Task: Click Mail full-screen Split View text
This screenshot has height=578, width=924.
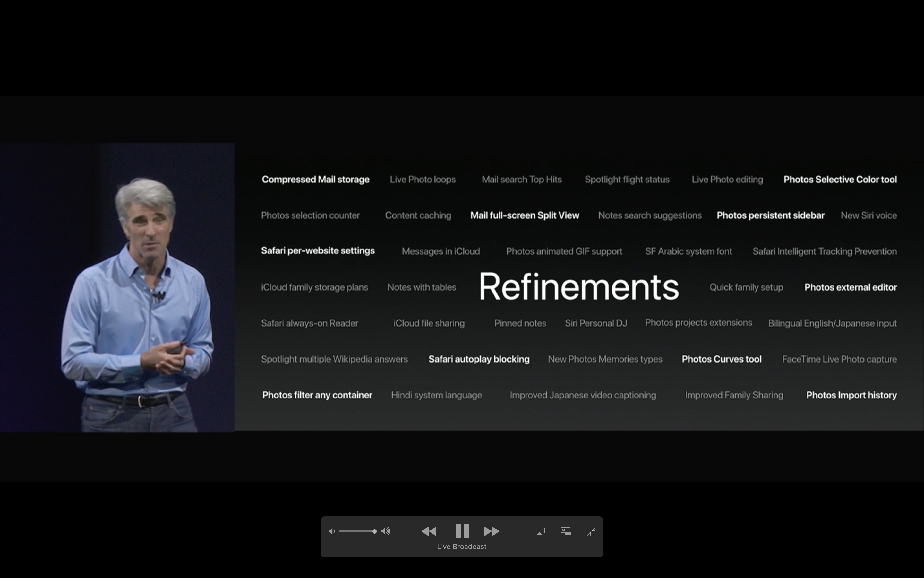Action: click(x=525, y=215)
